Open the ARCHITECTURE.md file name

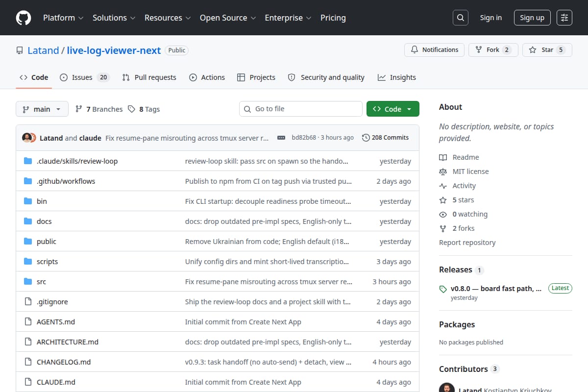coord(68,342)
